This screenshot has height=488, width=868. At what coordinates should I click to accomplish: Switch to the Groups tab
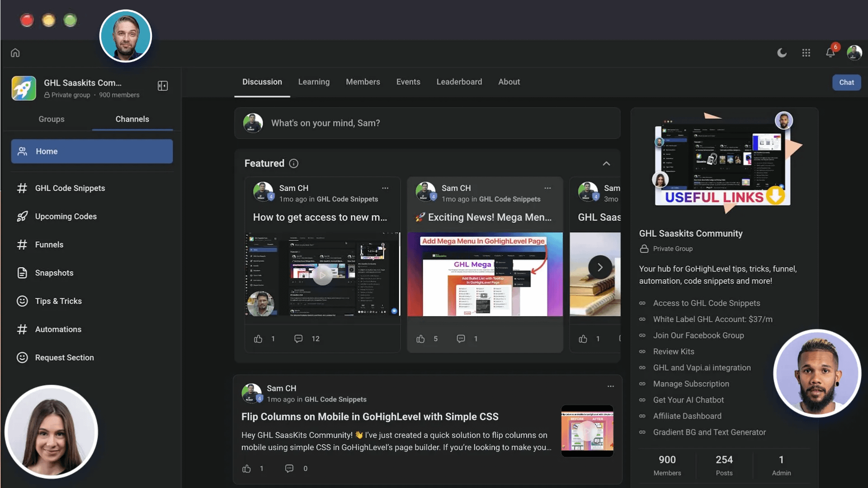coord(52,119)
